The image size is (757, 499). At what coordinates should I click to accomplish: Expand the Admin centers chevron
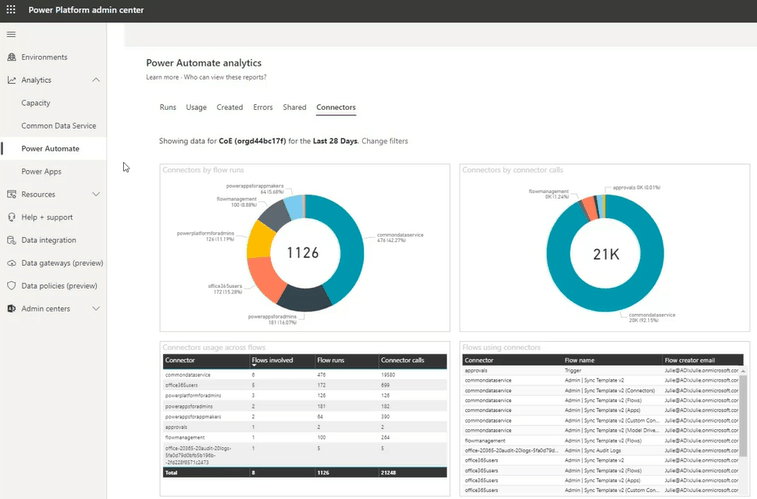(x=96, y=309)
